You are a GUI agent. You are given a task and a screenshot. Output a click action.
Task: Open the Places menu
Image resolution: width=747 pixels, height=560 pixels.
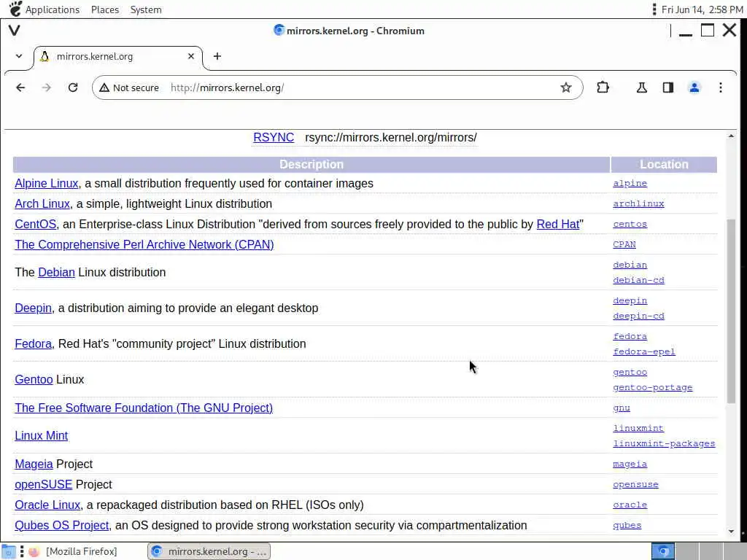pyautogui.click(x=105, y=9)
